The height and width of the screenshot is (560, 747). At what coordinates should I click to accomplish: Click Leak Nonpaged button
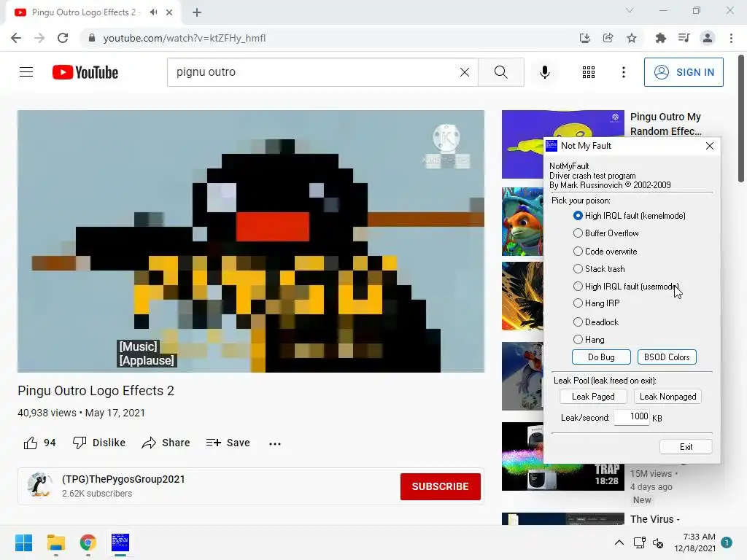pyautogui.click(x=668, y=397)
